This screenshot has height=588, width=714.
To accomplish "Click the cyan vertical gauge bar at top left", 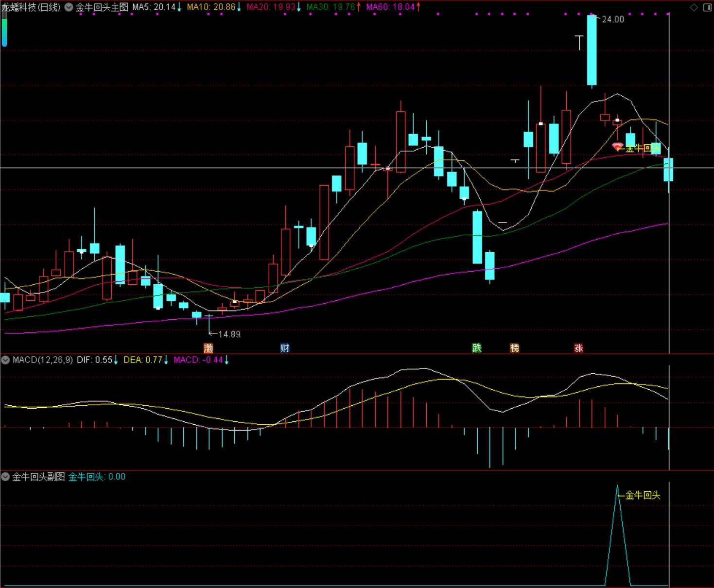I will point(4,29).
